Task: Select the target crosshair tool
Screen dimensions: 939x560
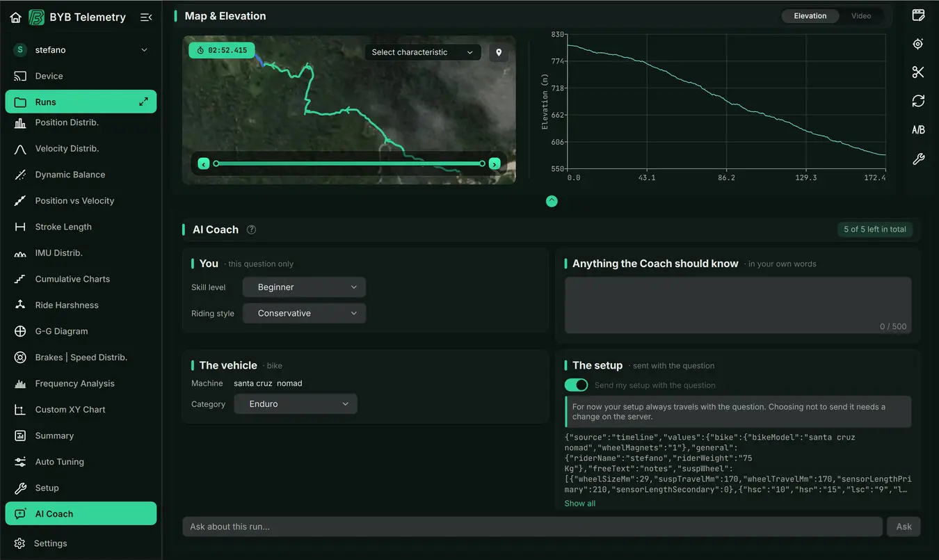Action: click(x=918, y=44)
